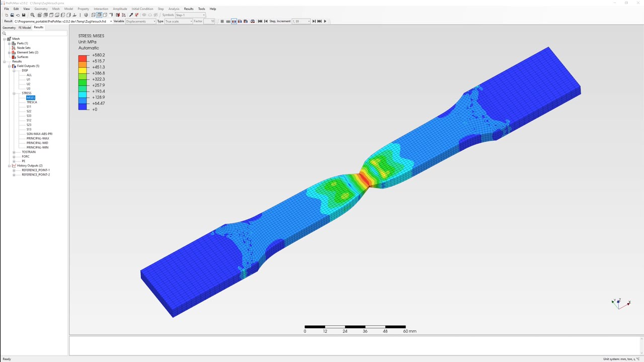Switch to isometric view cube icon
The width and height of the screenshot is (644, 362).
(x=86, y=15)
